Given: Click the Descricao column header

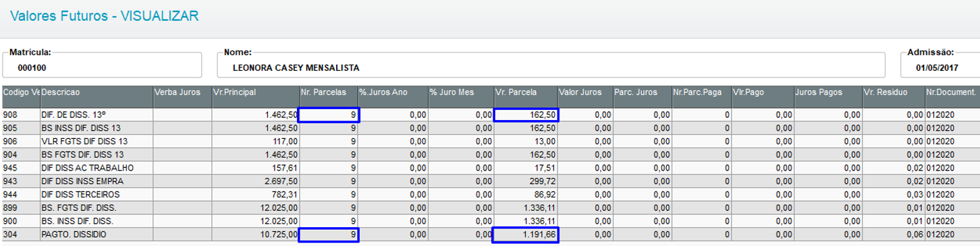Looking at the screenshot, I should [96, 96].
